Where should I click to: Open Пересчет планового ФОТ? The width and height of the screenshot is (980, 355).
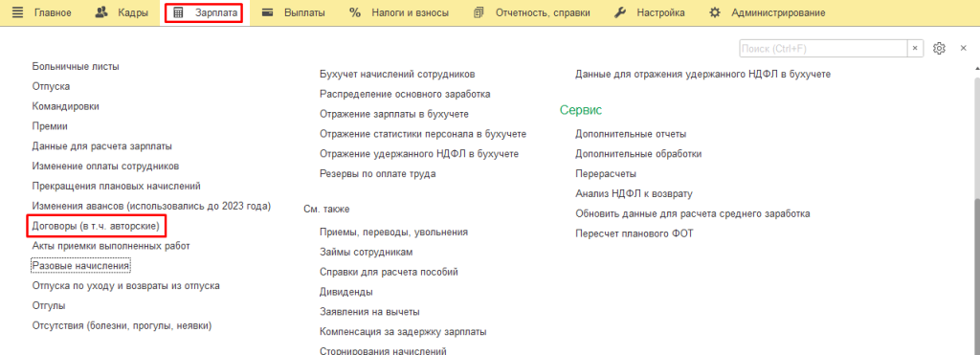[635, 233]
